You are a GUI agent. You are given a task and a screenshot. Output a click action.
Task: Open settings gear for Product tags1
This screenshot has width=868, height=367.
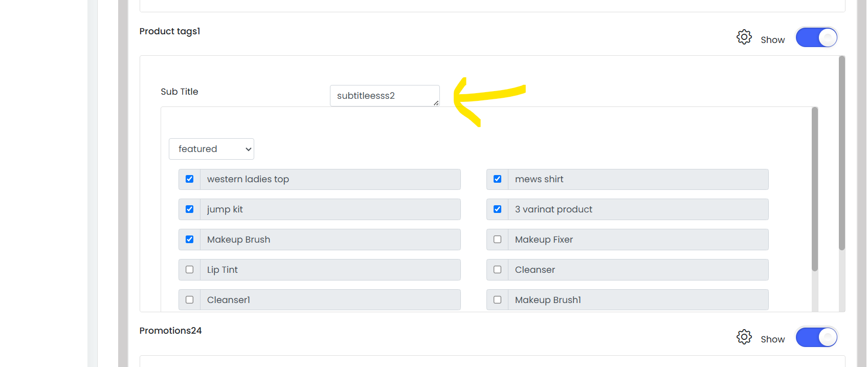pyautogui.click(x=744, y=37)
